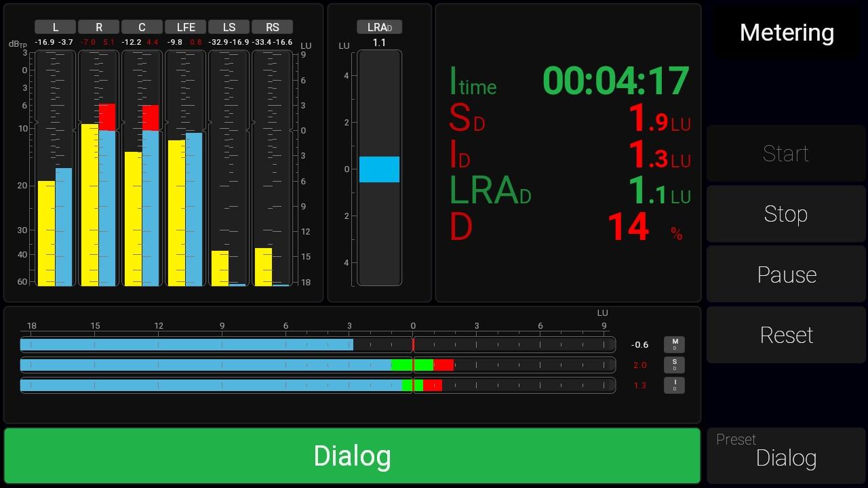The height and width of the screenshot is (488, 868).
Task: Select the L channel label
Action: point(55,27)
